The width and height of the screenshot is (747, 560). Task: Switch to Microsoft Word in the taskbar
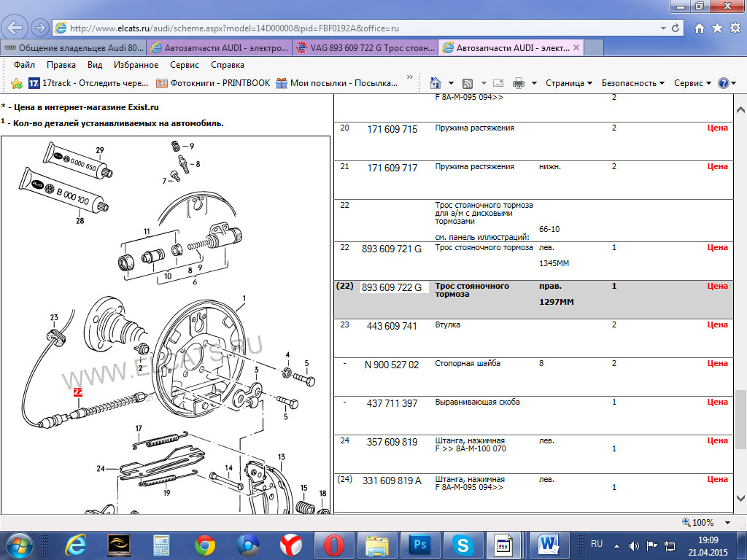coord(549,545)
